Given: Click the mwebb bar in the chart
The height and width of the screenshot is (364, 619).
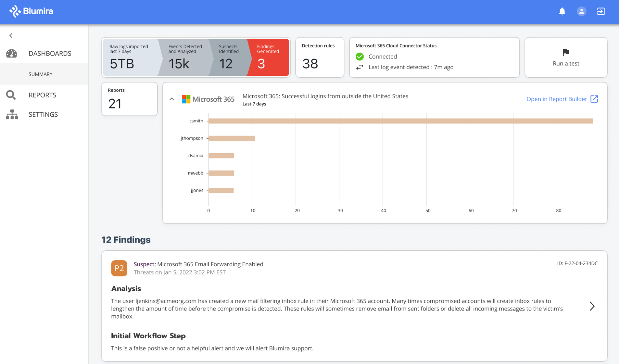Looking at the screenshot, I should pyautogui.click(x=221, y=173).
